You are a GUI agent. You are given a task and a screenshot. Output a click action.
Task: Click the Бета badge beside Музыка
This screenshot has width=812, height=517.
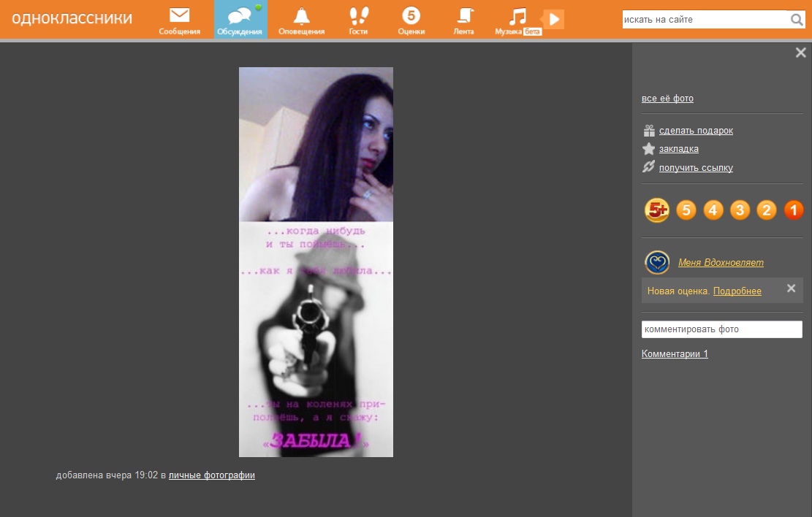532,31
